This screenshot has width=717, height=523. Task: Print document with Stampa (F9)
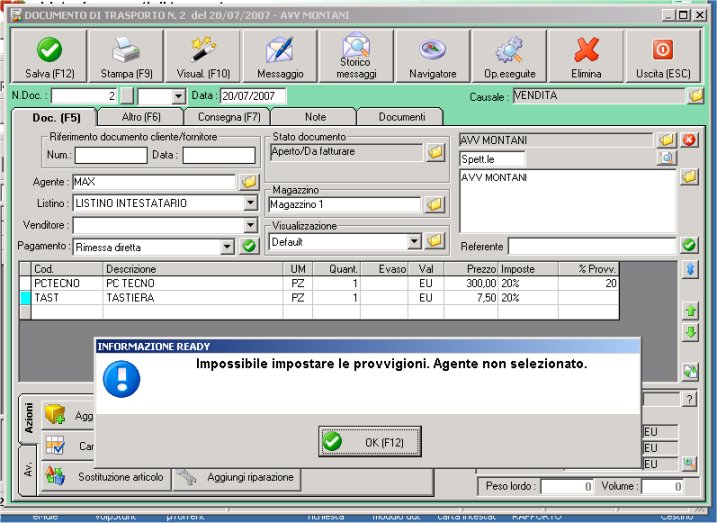click(x=126, y=57)
